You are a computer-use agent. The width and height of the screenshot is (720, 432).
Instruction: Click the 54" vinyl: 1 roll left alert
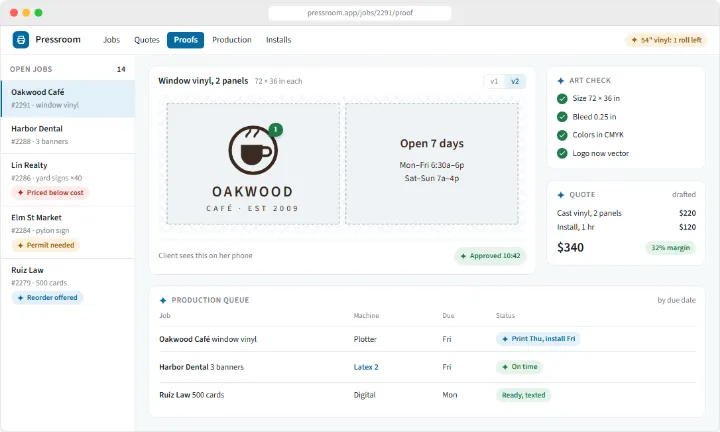666,40
